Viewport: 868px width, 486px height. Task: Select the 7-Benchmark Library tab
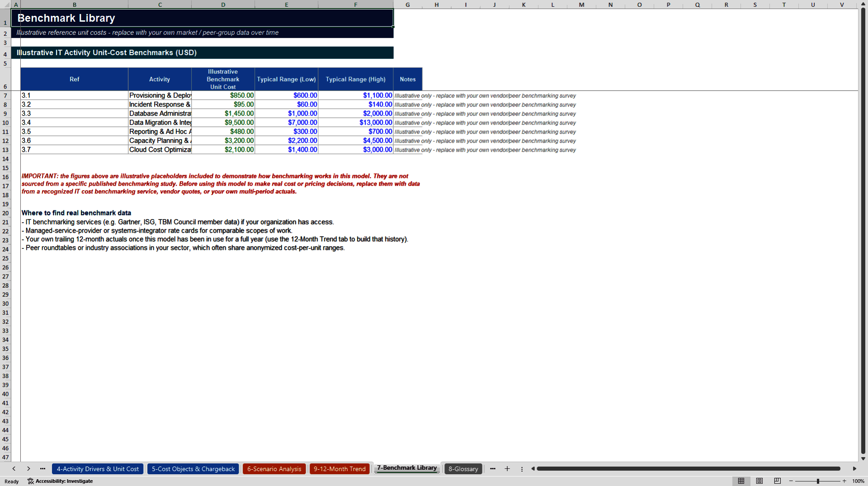tap(407, 468)
